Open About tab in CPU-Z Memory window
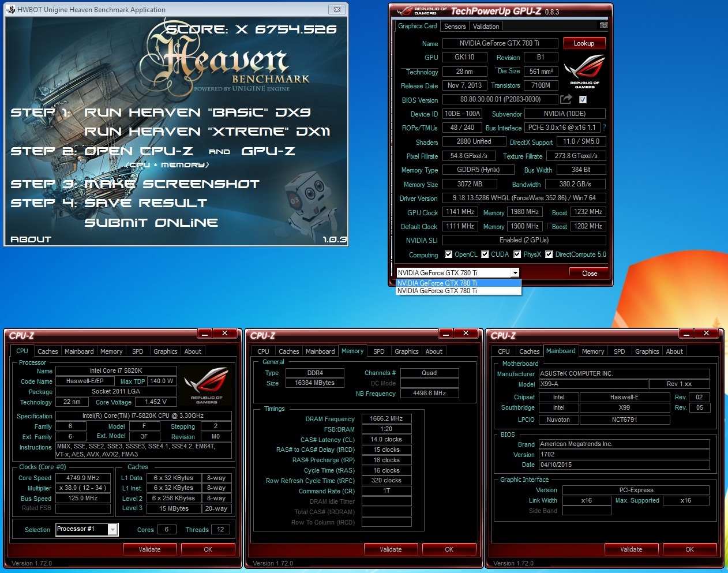The height and width of the screenshot is (573, 728). pyautogui.click(x=434, y=351)
